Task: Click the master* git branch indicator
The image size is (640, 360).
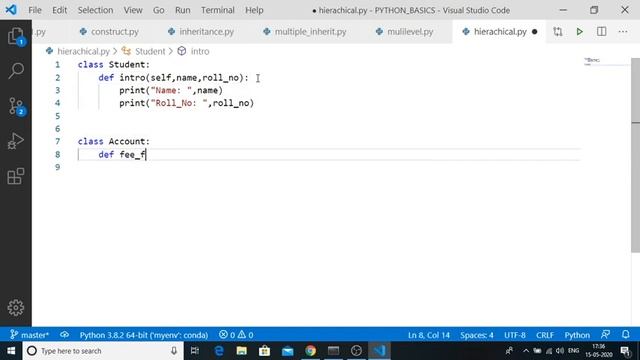Action: (29, 335)
